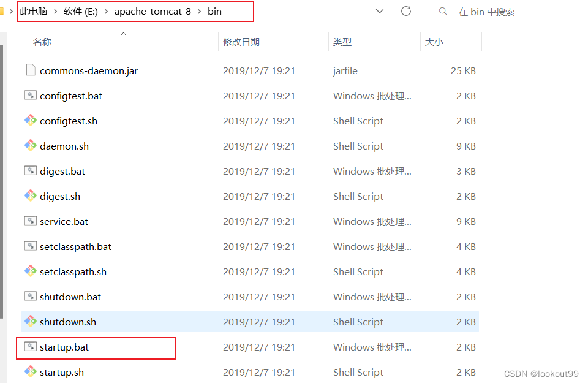Click the 4 KB size of setclasspath.bat
This screenshot has width=588, height=383.
[x=466, y=247]
